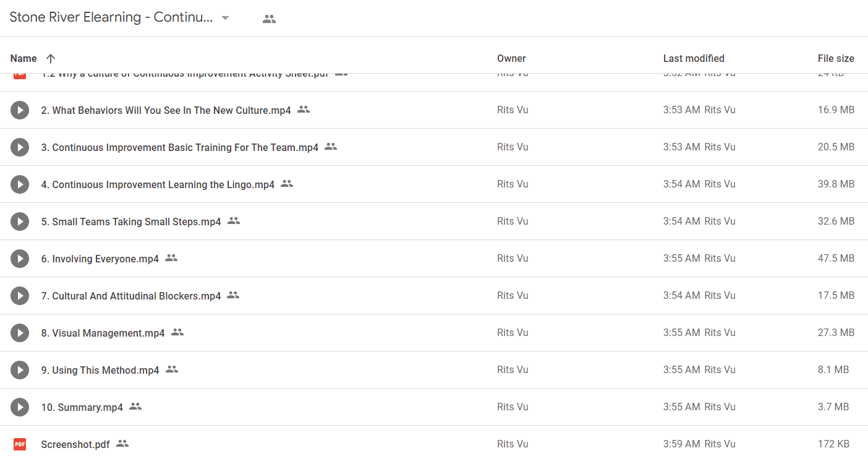Click 3:55 AM modified time for Using This Method
868x461 pixels.
click(x=681, y=370)
